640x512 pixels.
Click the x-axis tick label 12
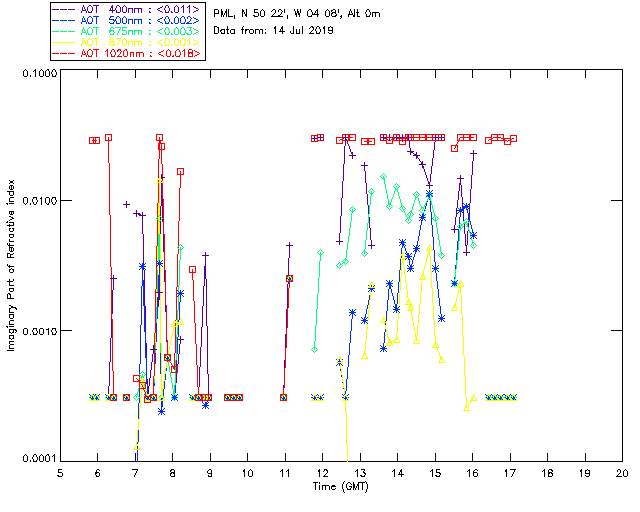coord(322,473)
